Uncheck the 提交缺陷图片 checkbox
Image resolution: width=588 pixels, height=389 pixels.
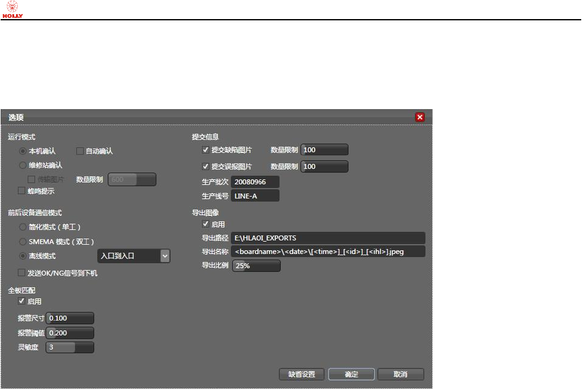click(x=206, y=150)
